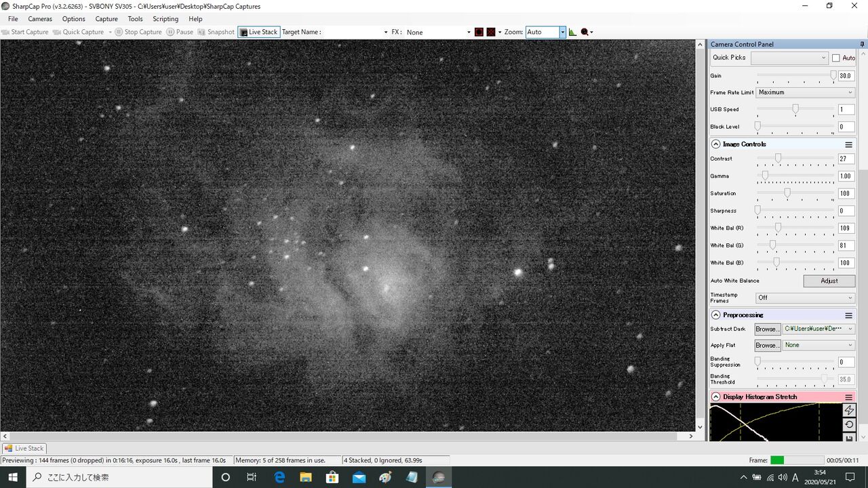Image resolution: width=868 pixels, height=488 pixels.
Task: Collapse the Preprocessing section
Action: 715,315
